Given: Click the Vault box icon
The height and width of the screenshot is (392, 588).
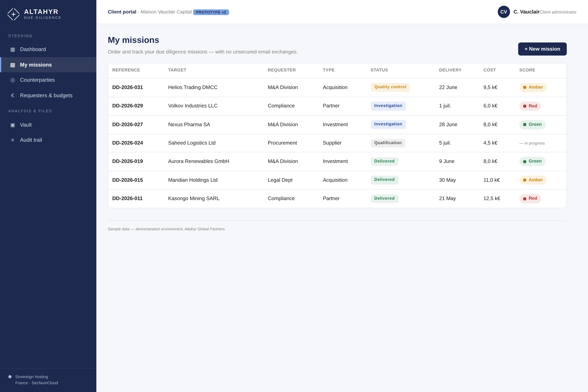Looking at the screenshot, I should (12, 125).
